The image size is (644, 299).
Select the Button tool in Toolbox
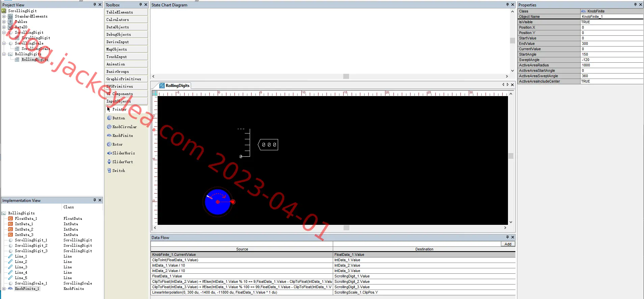coord(116,118)
